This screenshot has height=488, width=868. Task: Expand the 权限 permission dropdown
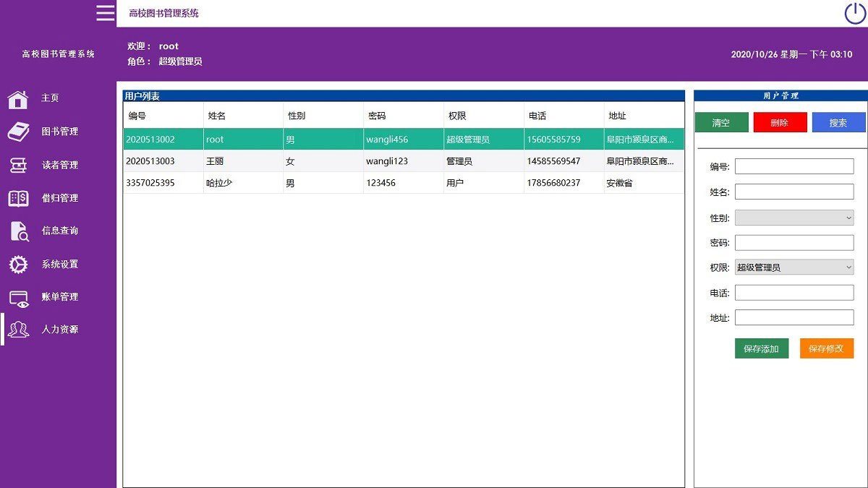tap(794, 267)
